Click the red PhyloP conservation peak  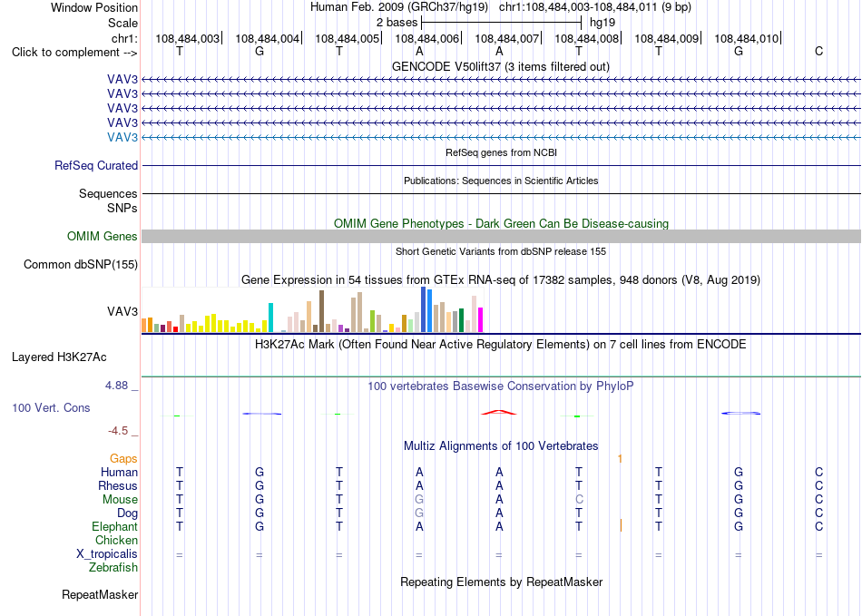click(499, 412)
